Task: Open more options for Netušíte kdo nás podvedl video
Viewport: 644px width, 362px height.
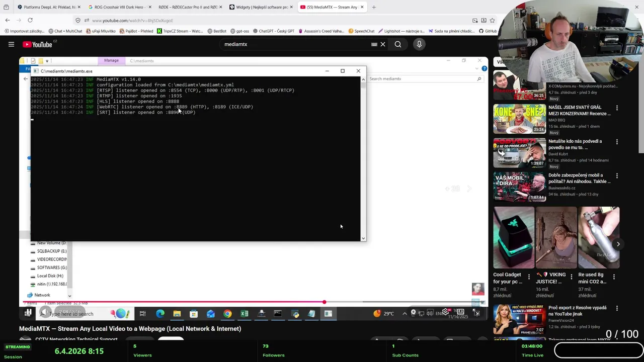Action: pyautogui.click(x=617, y=142)
